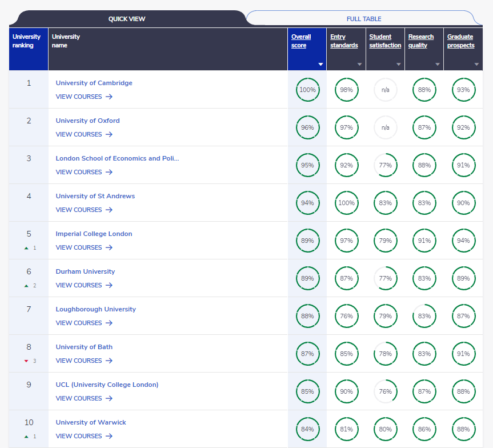Click St Andrews' 100% entry standards circle
Viewport: 493px width, 448px height.
coord(347,203)
